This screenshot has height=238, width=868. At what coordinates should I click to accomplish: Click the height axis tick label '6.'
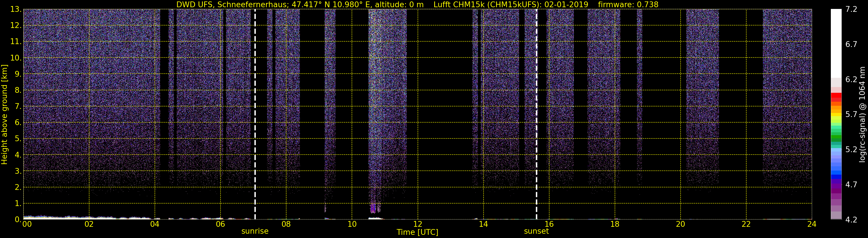[18, 122]
